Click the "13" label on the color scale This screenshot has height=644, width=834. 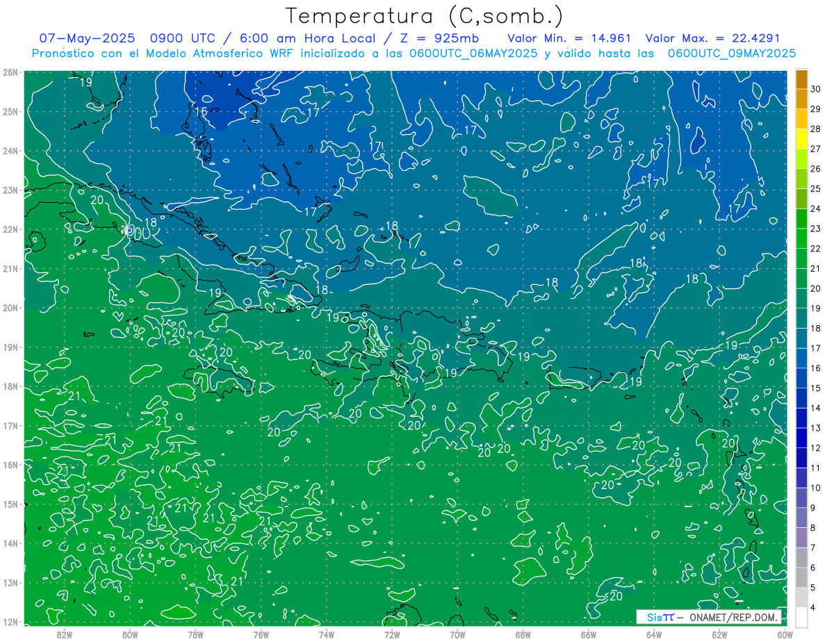816,428
